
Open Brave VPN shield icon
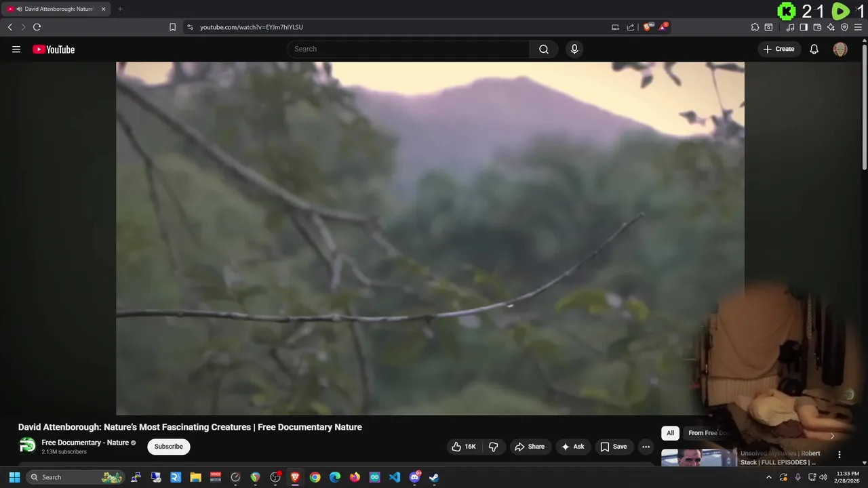pyautogui.click(x=844, y=27)
